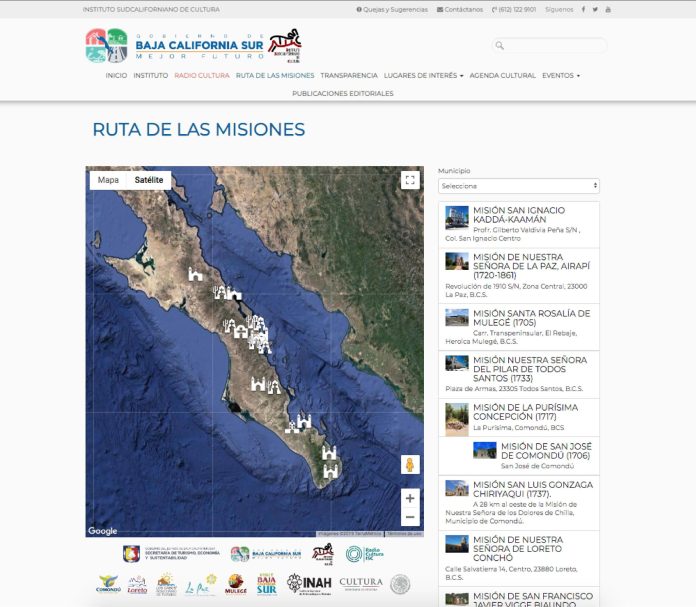Switch map to Satélite view
This screenshot has width=696, height=607.
(x=149, y=180)
